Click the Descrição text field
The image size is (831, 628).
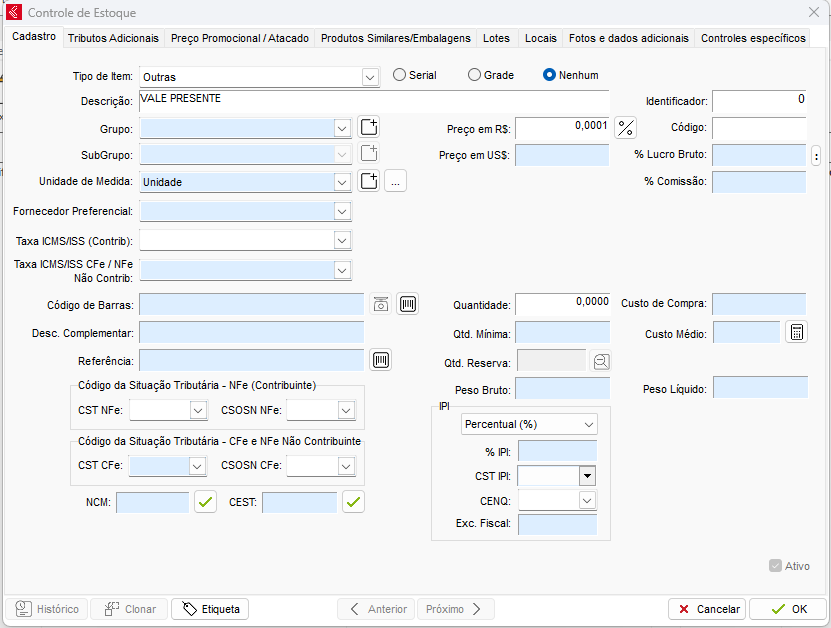coord(373,101)
